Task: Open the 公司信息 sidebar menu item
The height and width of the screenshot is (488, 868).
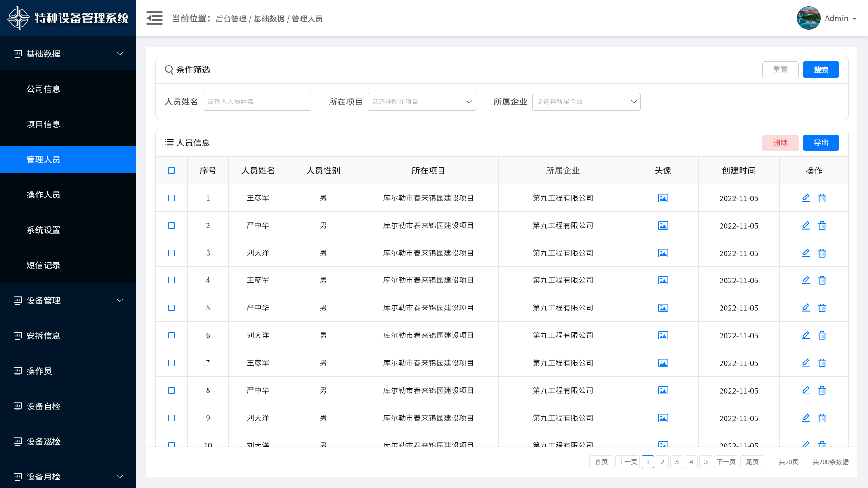Action: [43, 89]
